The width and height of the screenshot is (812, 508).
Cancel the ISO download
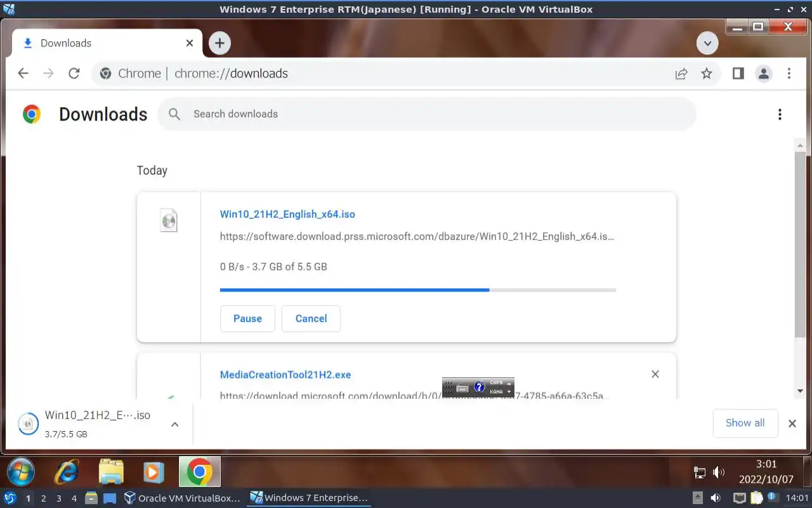point(311,319)
